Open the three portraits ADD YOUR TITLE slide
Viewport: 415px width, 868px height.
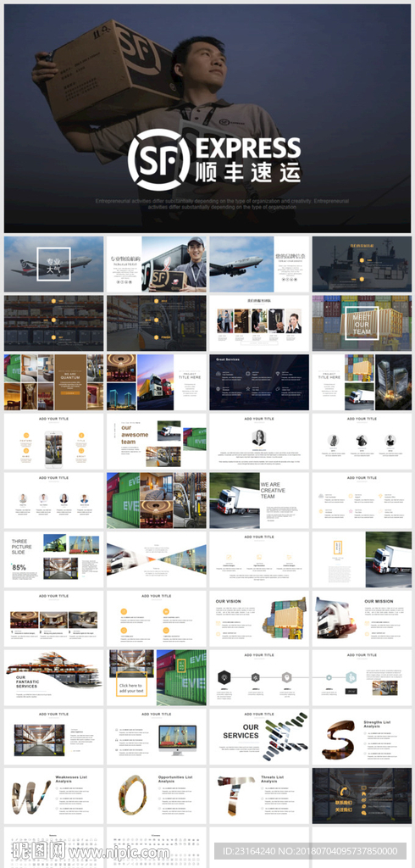pos(362,441)
